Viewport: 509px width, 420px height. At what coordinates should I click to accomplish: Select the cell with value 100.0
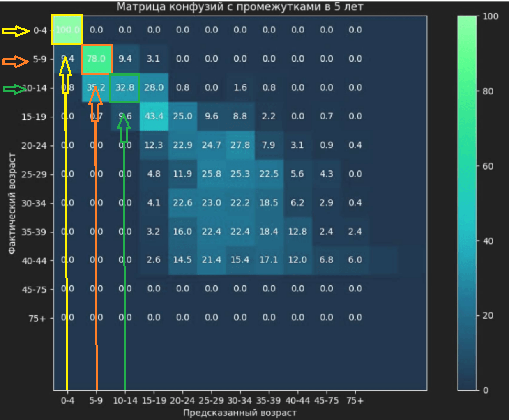[x=67, y=30]
